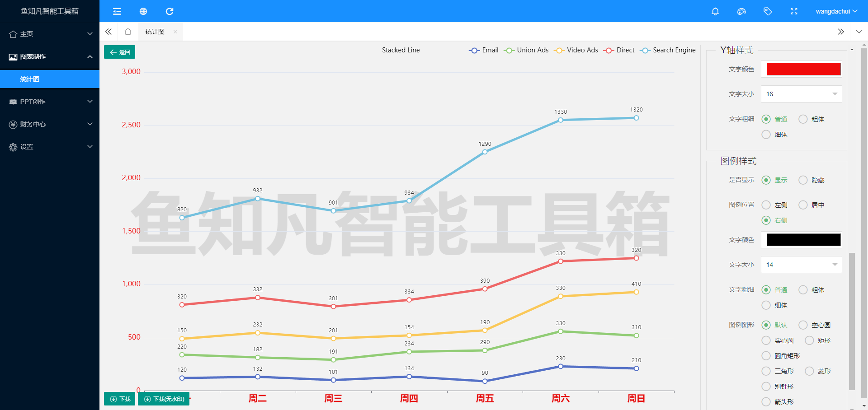Click the settings panel scrollbar thumb

(852, 321)
